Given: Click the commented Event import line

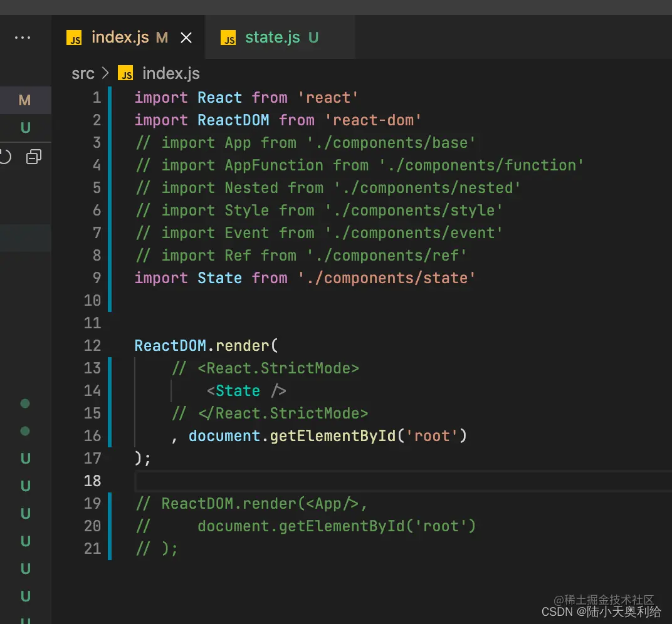Looking at the screenshot, I should pos(319,233).
